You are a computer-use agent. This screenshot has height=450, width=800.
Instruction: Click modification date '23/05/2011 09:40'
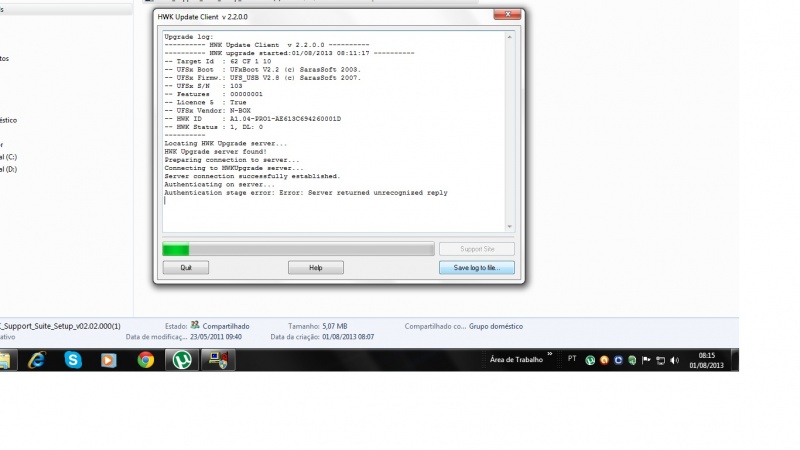point(216,337)
